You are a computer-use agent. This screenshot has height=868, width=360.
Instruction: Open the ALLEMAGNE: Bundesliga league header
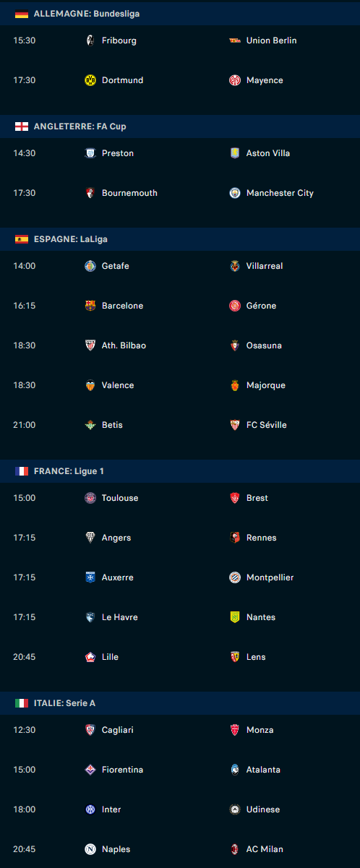click(180, 14)
